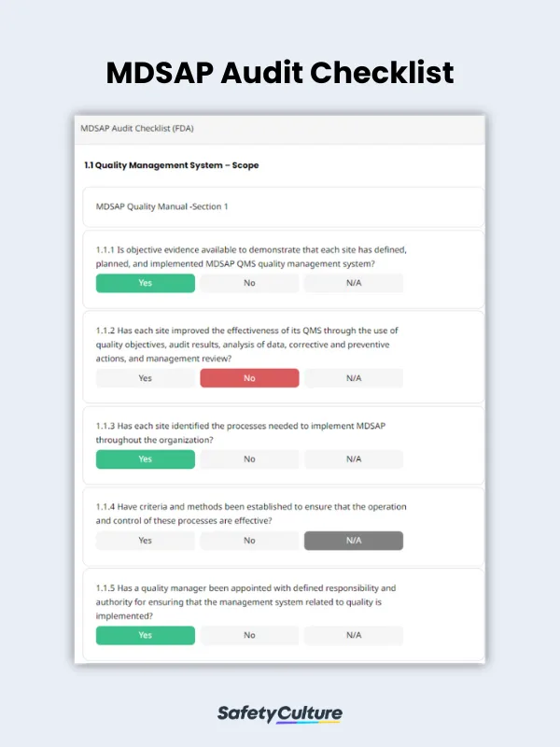Change question 1.1.2 answer to Yes
Viewport: 560px width, 747px height.
145,378
